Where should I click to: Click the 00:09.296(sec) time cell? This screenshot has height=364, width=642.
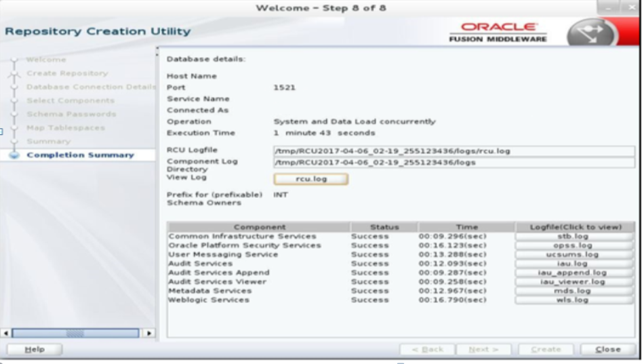point(452,237)
